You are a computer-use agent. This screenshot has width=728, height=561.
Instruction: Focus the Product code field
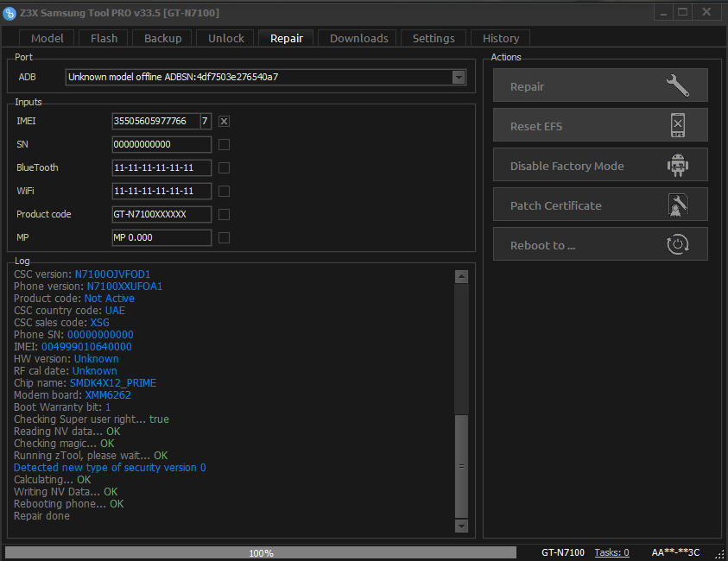click(x=161, y=214)
